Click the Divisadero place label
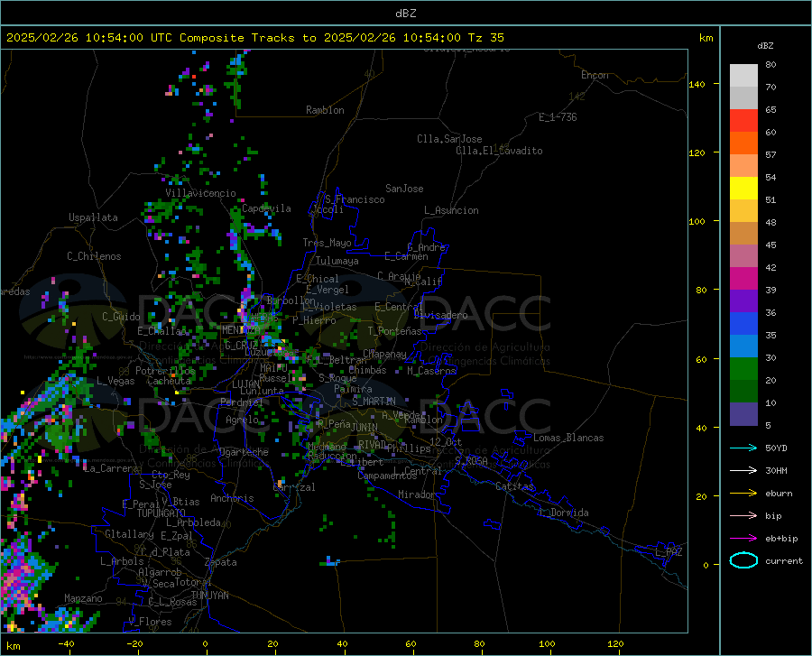The width and height of the screenshot is (812, 656). [x=440, y=315]
